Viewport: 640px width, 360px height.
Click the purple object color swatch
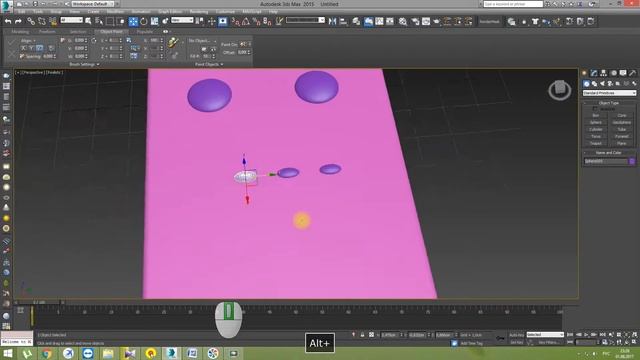632,161
